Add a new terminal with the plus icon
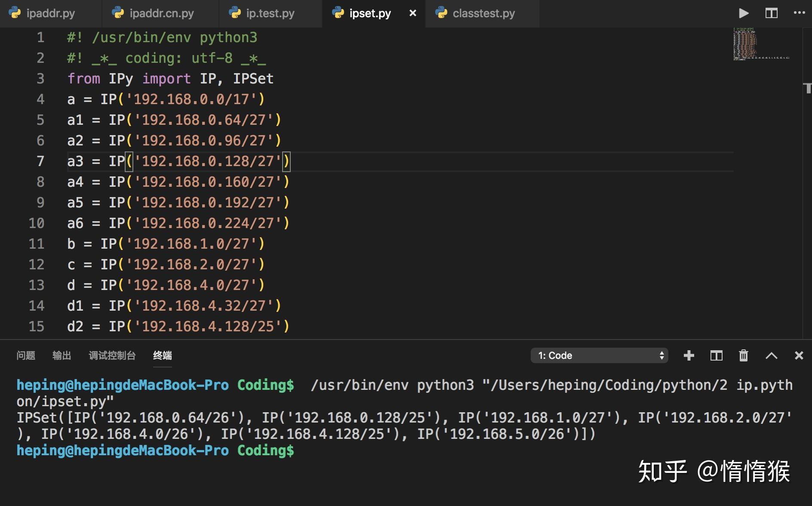This screenshot has width=812, height=506. pos(689,355)
